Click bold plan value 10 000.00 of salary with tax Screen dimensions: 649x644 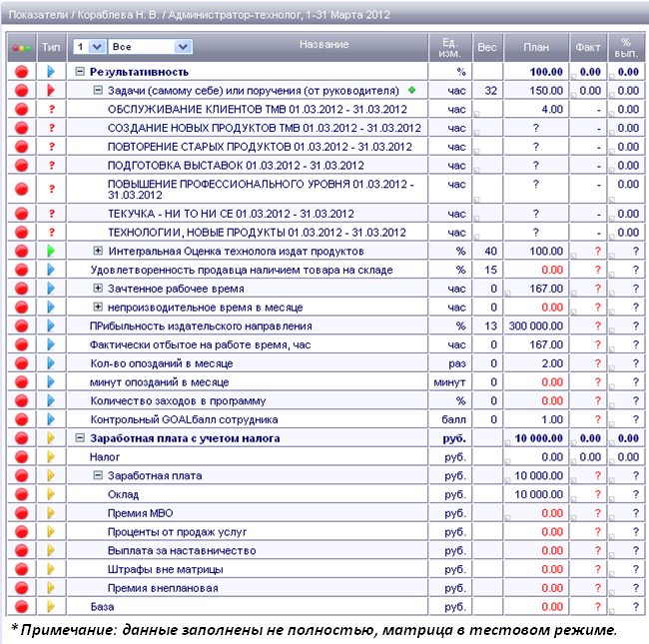(x=539, y=438)
